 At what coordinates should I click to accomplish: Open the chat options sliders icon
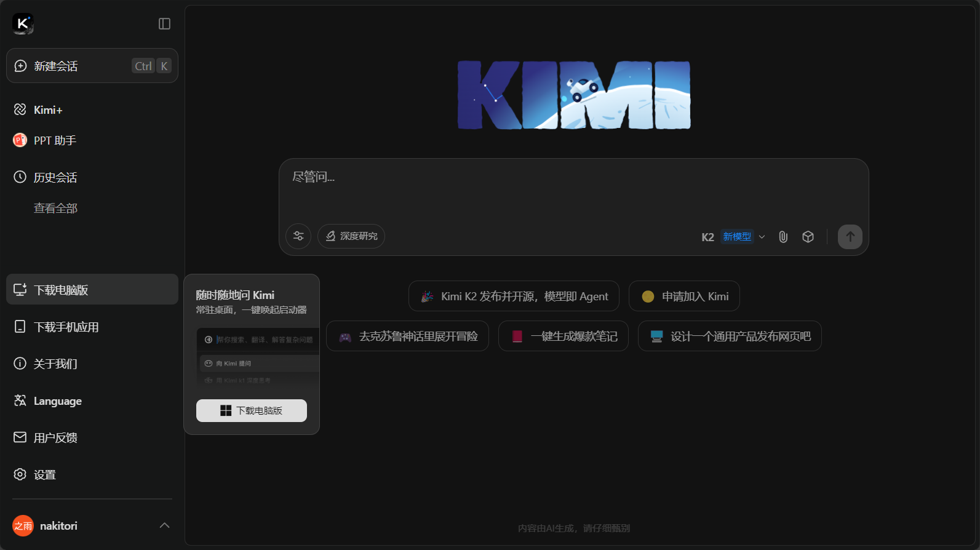coord(298,236)
